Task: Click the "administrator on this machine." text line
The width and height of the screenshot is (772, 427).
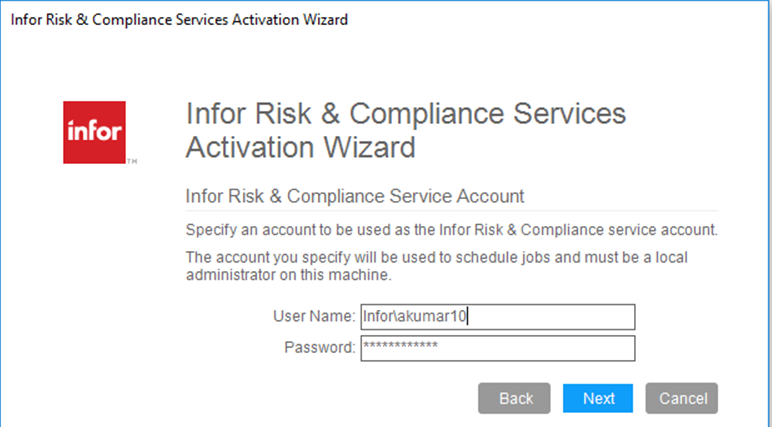Action: click(289, 274)
